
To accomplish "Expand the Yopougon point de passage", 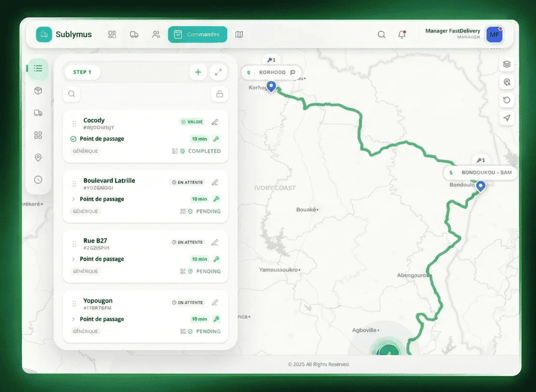I will [x=73, y=319].
